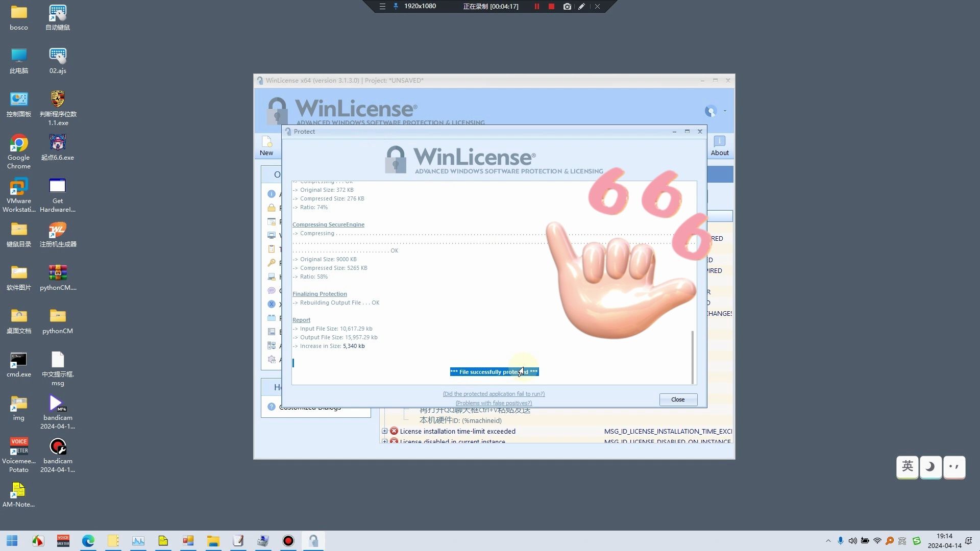Click the blue question mark help icon
The height and width of the screenshot is (551, 980).
272,407
